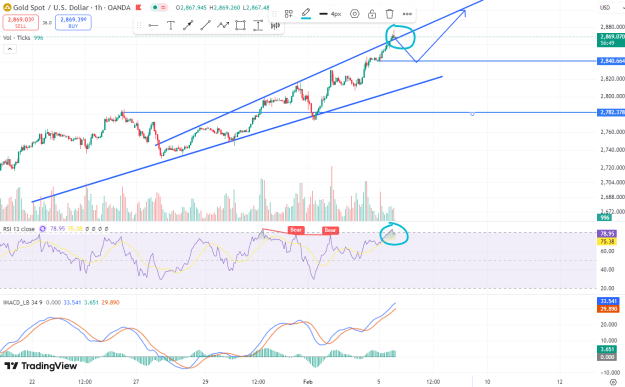This screenshot has width=625, height=387.
Task: Click the first Bear divergence label on RSI
Action: 296,230
